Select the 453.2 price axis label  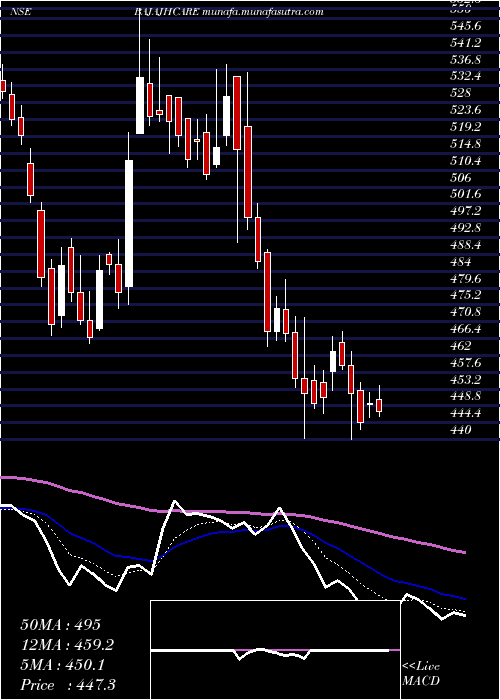tap(465, 380)
